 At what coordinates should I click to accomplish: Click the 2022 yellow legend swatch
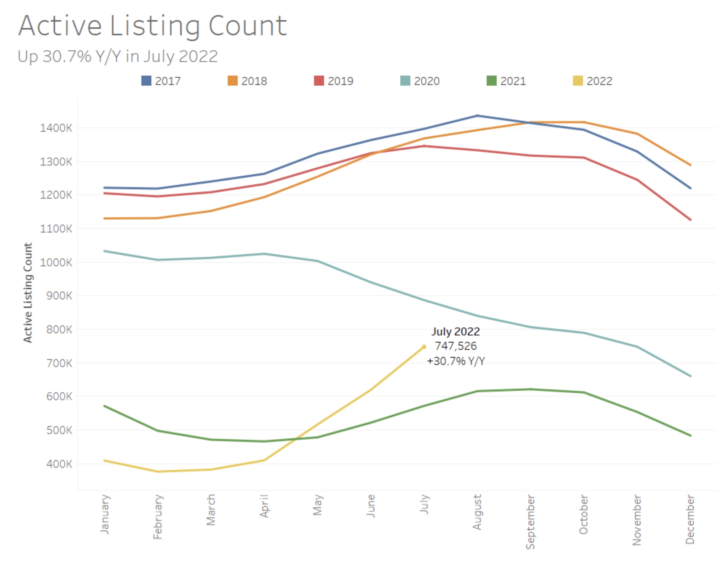578,81
